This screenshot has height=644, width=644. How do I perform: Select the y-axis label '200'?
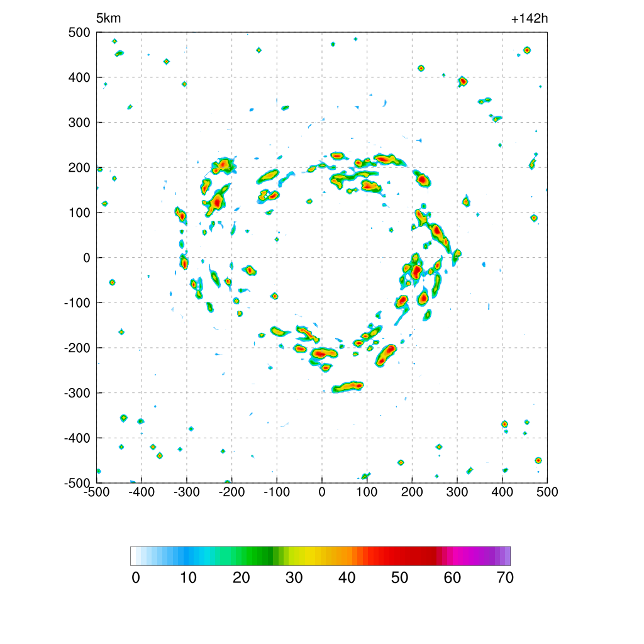tap(79, 167)
